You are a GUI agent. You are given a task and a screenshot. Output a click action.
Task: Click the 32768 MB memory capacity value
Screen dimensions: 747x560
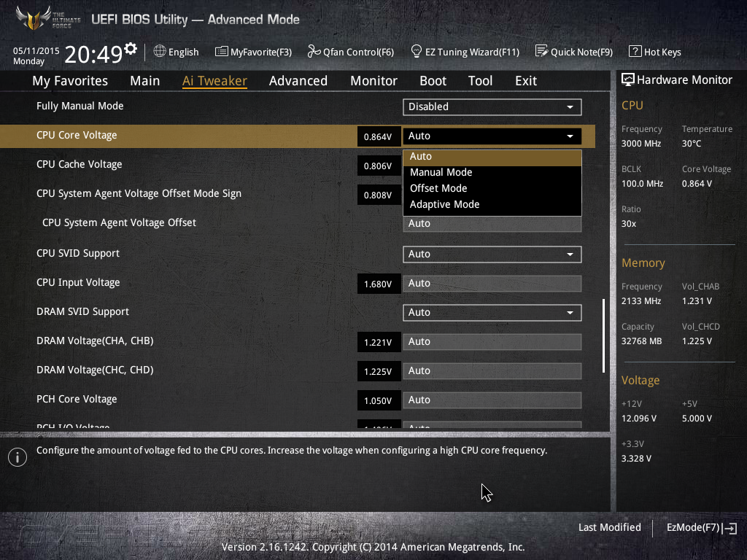tap(641, 341)
